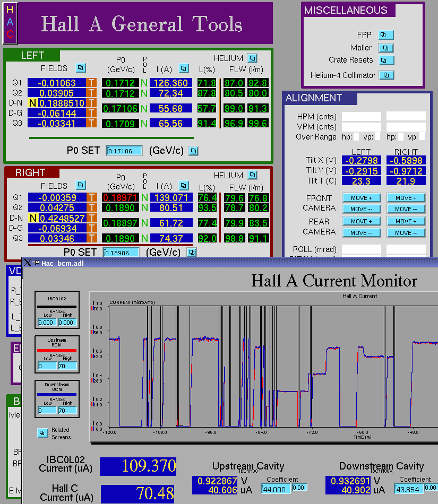Click RIGHT Q2 field value 0.04275
This screenshot has width=438, height=504.
57,207
